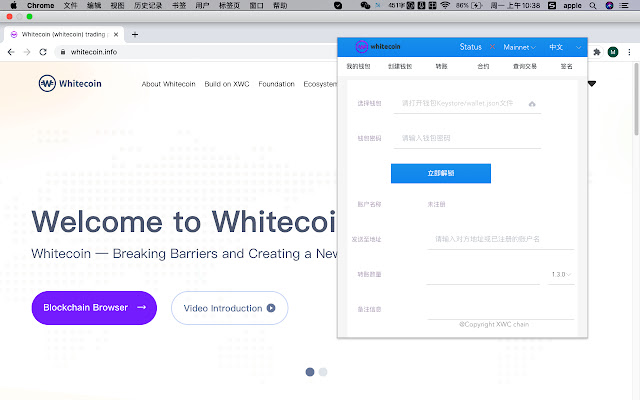Click the recipient address input field

[x=501, y=239]
